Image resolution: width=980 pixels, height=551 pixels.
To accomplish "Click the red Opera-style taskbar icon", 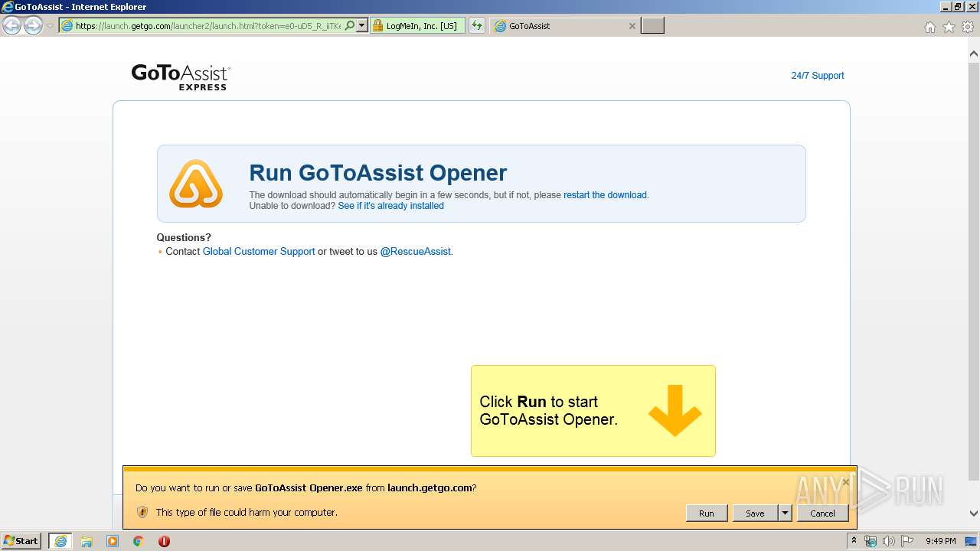I will pos(164,541).
